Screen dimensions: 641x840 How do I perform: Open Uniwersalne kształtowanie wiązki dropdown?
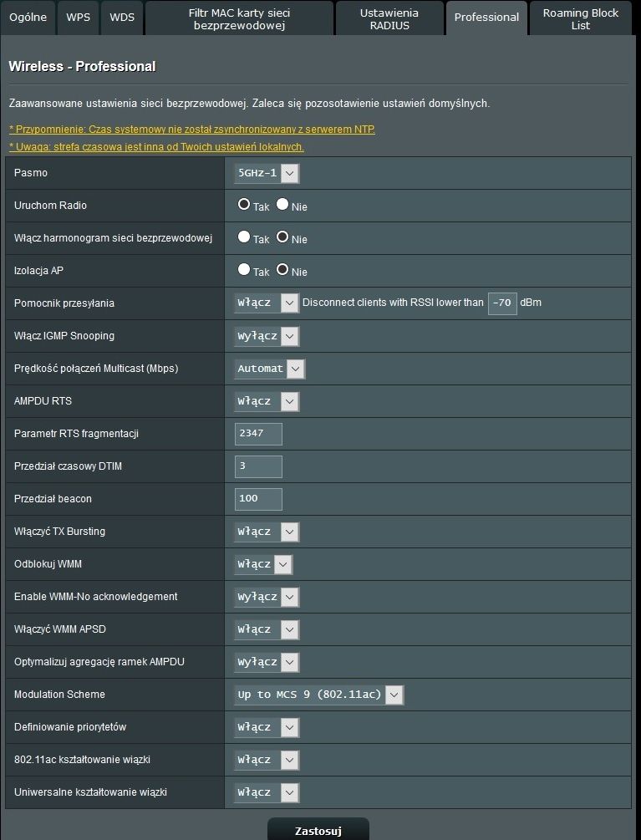(267, 793)
